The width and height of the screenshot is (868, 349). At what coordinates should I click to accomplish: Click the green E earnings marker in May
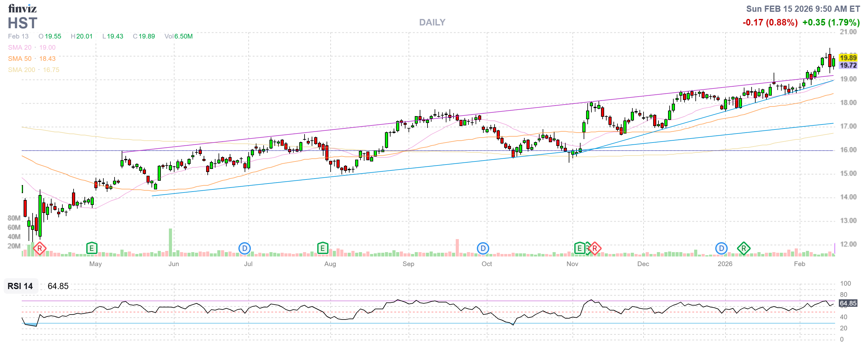point(92,249)
